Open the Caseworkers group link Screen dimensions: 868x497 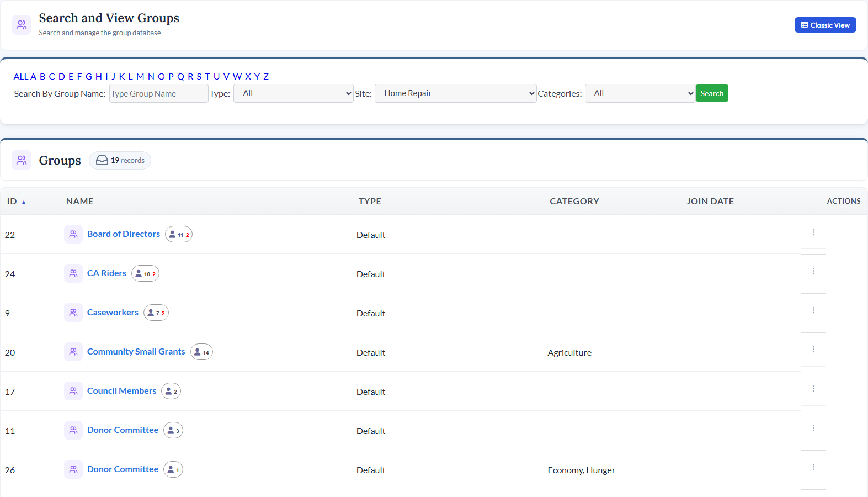[x=113, y=313]
